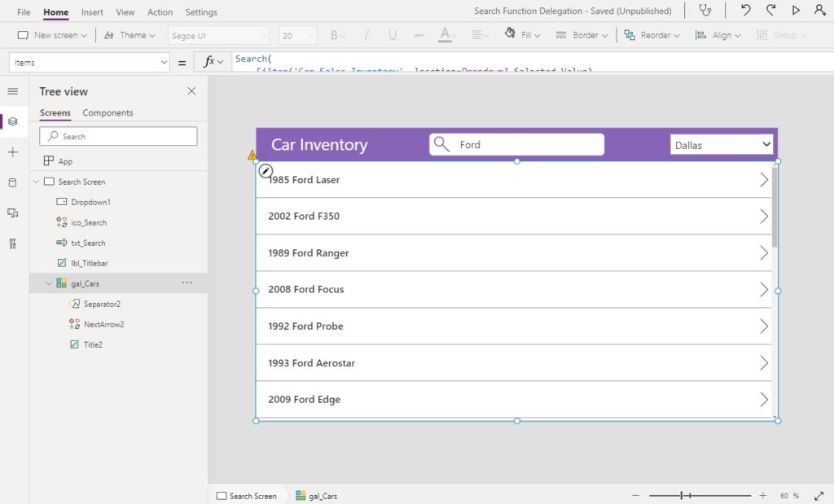Open the Media icon in left rail
The height and width of the screenshot is (504, 834).
(13, 213)
